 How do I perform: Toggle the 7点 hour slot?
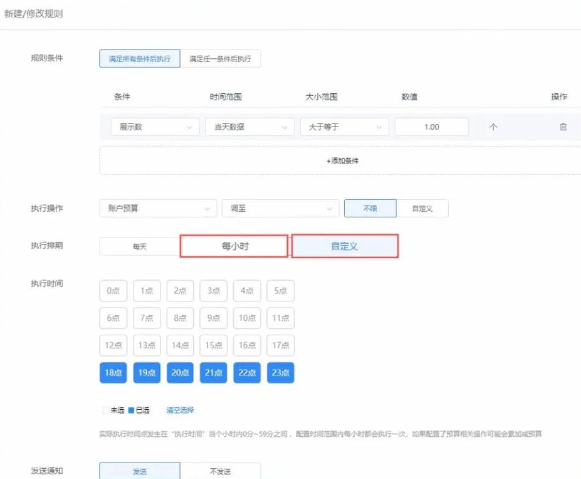click(147, 318)
